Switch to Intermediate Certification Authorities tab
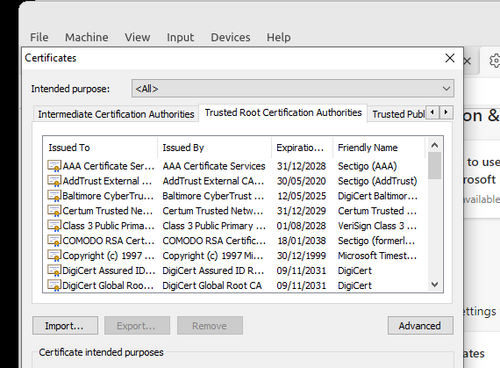 coord(116,114)
